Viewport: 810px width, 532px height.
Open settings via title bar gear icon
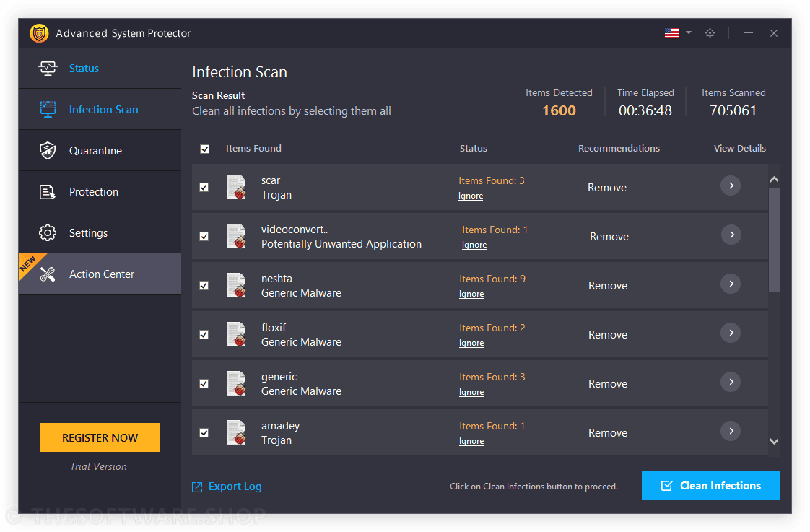click(710, 33)
